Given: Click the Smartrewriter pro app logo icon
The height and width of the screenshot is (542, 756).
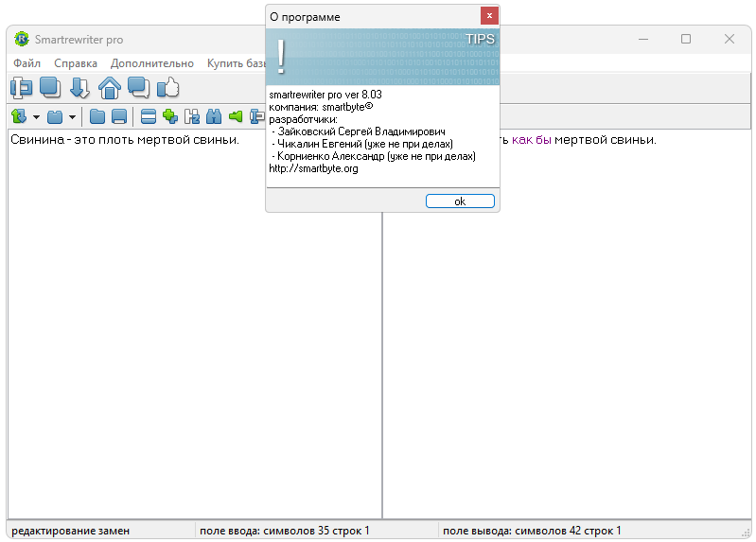Looking at the screenshot, I should (x=21, y=39).
